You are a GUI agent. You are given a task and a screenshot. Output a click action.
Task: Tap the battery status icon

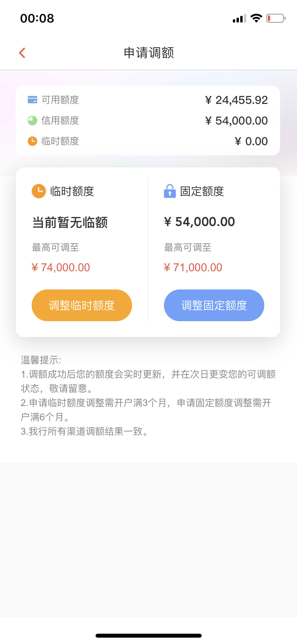[276, 18]
